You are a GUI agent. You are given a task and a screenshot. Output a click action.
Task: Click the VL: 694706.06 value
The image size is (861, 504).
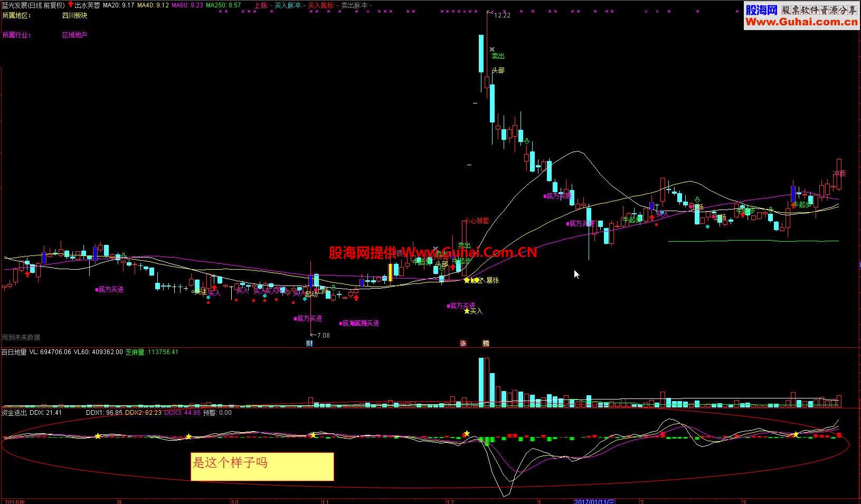pyautogui.click(x=50, y=352)
